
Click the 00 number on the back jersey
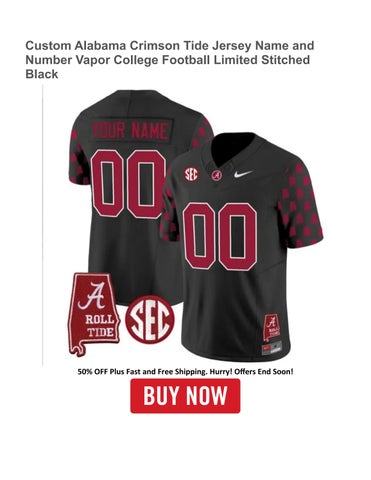coord(128,184)
